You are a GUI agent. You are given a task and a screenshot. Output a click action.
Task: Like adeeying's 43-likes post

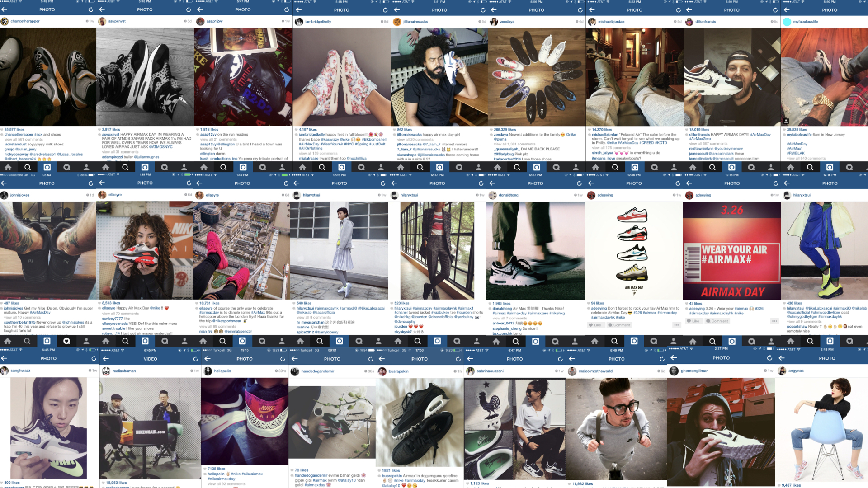(x=693, y=321)
